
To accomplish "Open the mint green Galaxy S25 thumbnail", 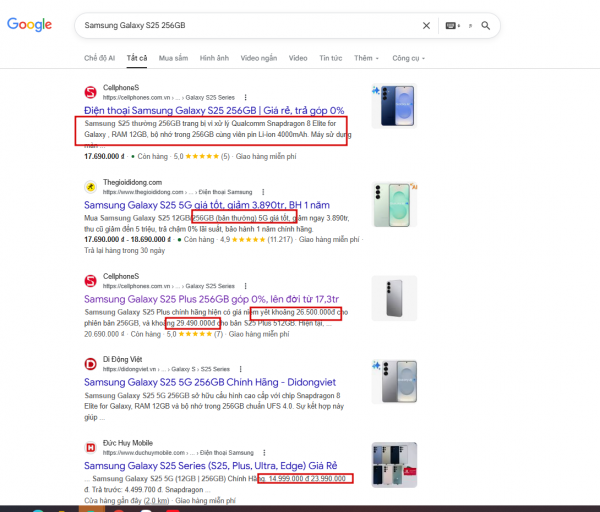I will (x=394, y=204).
